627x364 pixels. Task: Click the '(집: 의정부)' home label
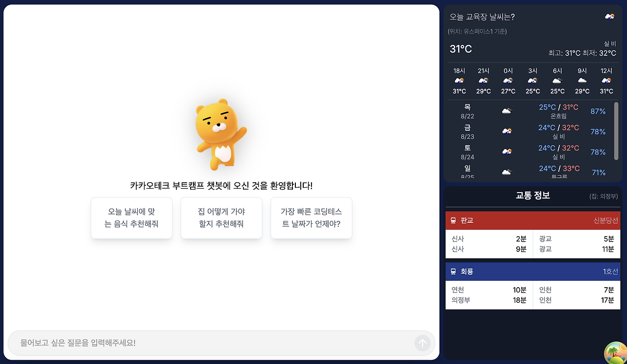603,196
